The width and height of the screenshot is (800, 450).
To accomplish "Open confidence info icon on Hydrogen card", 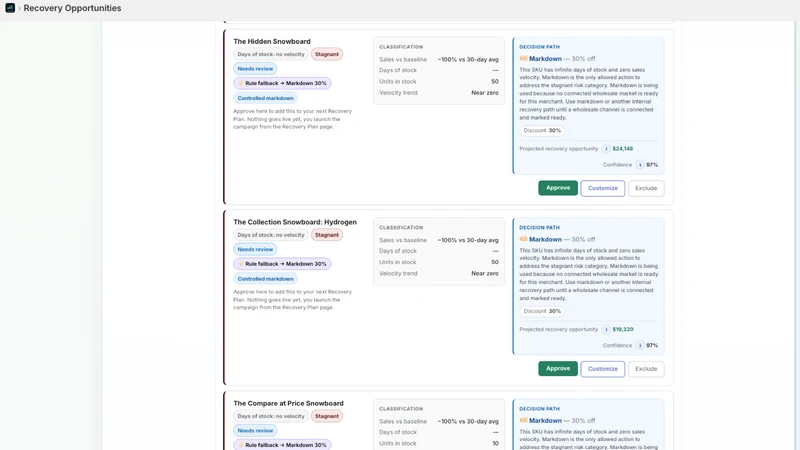I will [640, 345].
